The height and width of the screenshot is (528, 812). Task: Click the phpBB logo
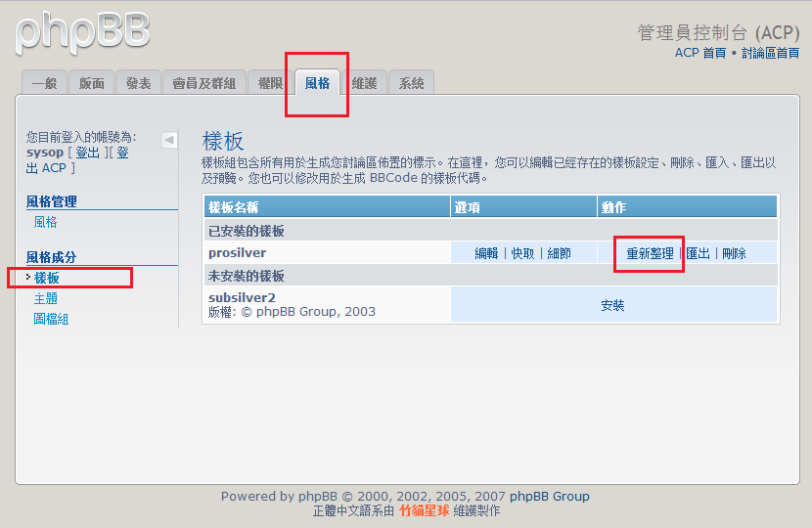pyautogui.click(x=83, y=32)
